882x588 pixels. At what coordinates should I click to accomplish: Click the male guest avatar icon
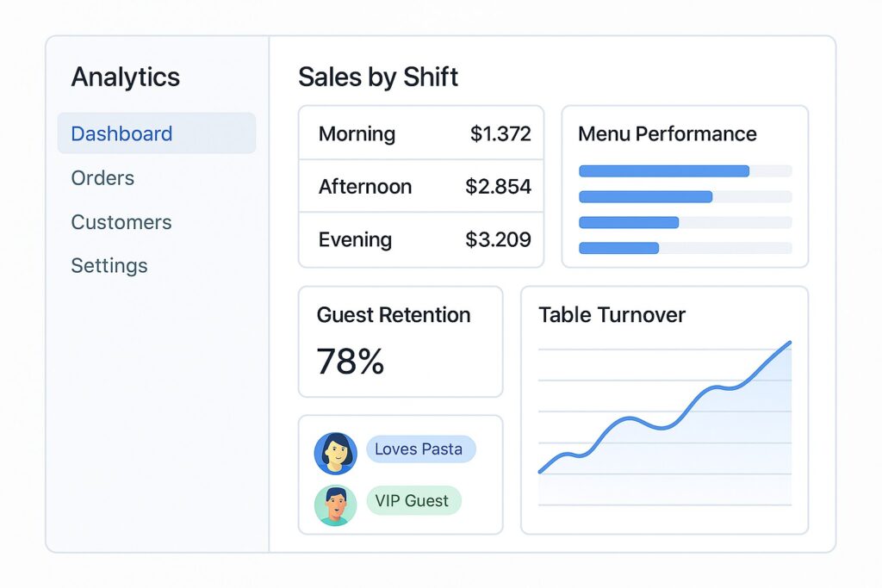click(x=335, y=504)
